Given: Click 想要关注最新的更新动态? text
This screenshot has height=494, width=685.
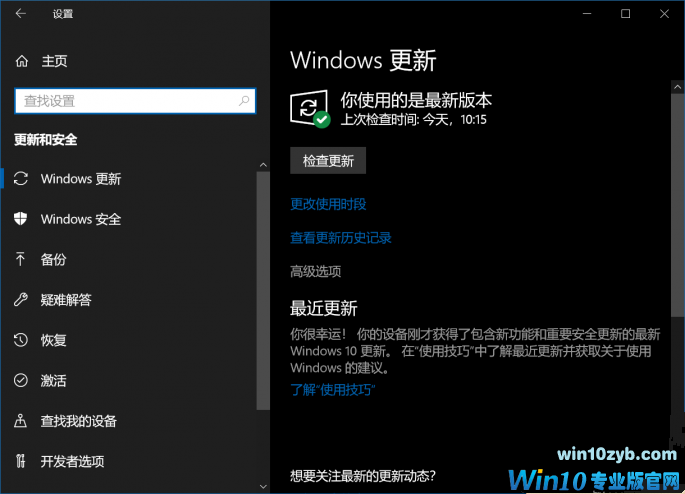Looking at the screenshot, I should 363,476.
